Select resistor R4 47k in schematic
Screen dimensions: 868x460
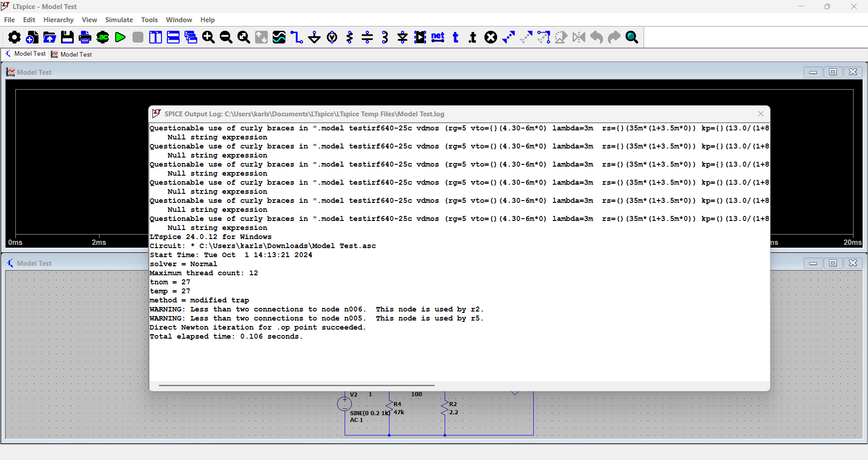(x=389, y=407)
